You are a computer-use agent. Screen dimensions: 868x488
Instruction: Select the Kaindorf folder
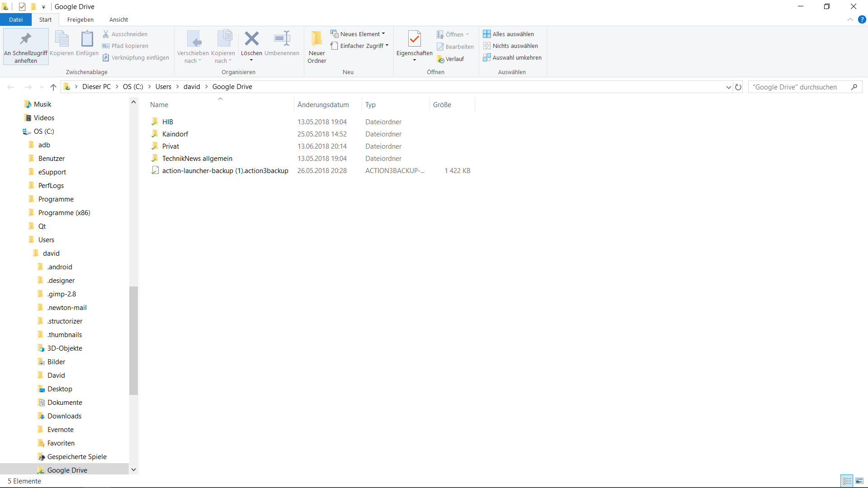(175, 134)
